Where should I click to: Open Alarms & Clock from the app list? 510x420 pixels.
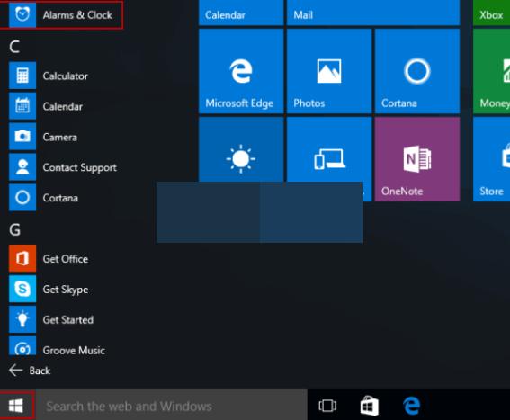61,15
